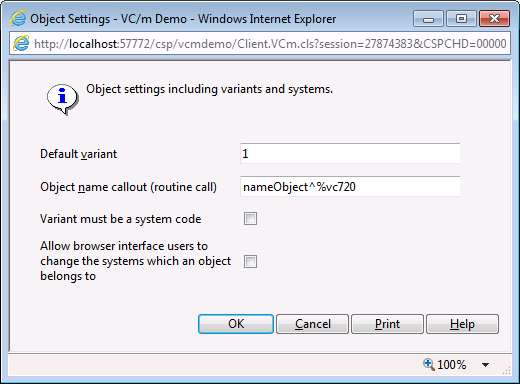This screenshot has height=384, width=520.
Task: Cancel the object settings dialog
Action: (x=312, y=324)
